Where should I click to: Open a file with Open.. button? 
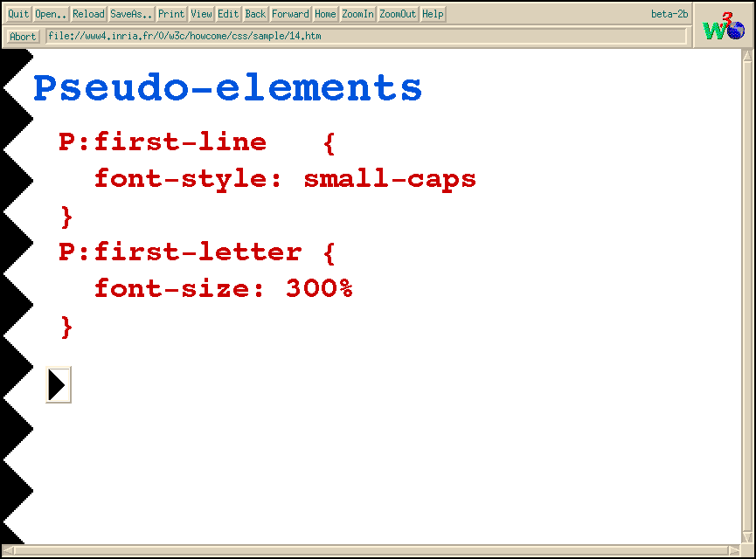(51, 14)
